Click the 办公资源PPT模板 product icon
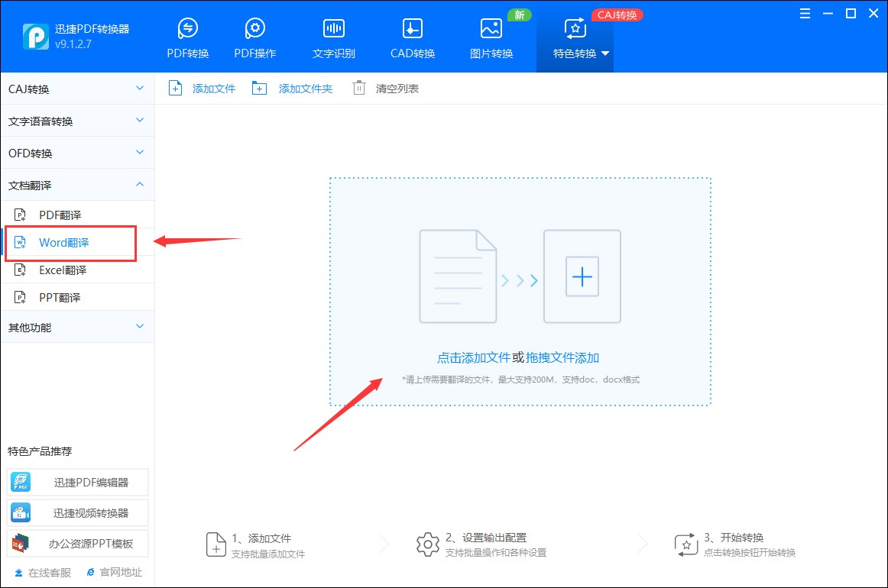 [x=21, y=543]
